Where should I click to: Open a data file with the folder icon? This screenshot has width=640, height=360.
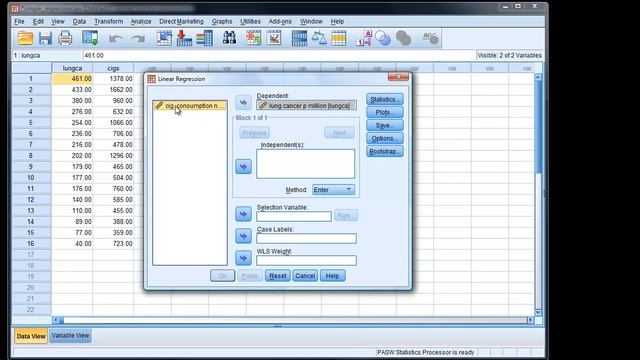[x=25, y=38]
